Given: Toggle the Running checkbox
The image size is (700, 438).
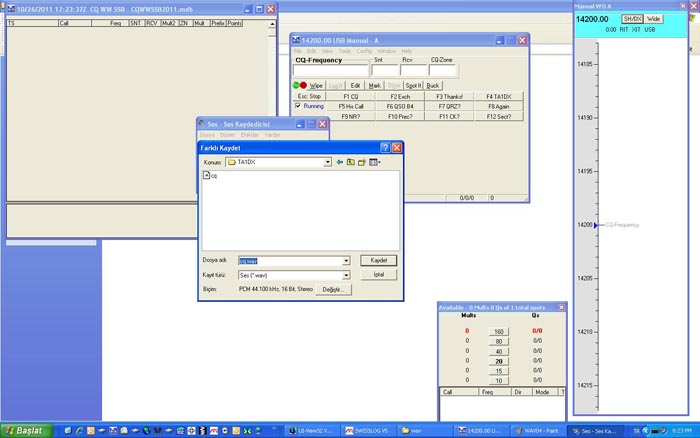Looking at the screenshot, I should point(297,105).
